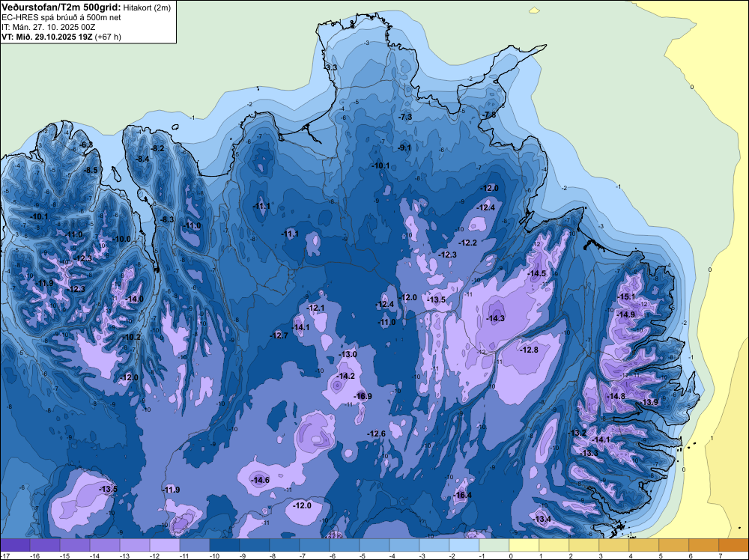Click the -14.2 temperature reading
This screenshot has height=560, width=749.
click(345, 376)
